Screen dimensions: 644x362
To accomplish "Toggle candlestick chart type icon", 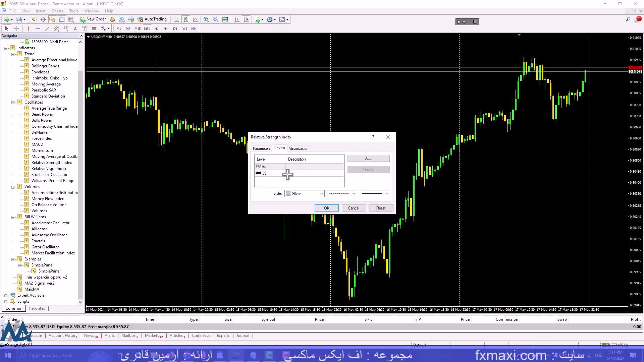I will point(186,19).
